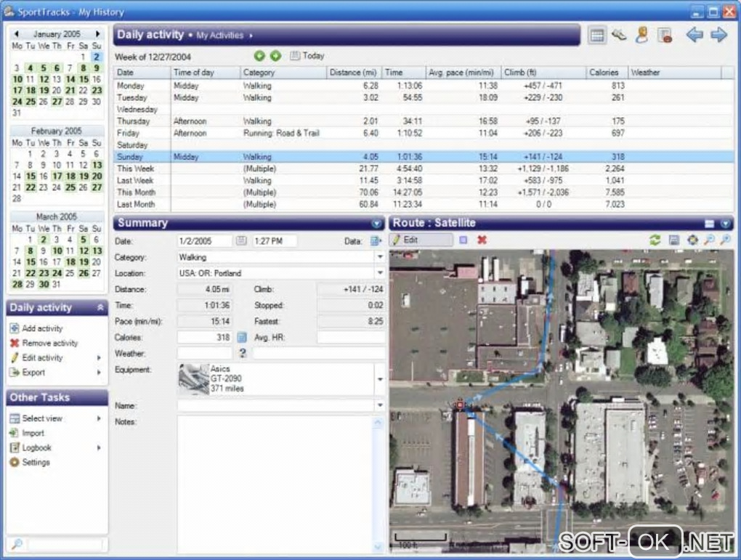
Task: Click the Calories 318 field
Action: tap(205, 338)
